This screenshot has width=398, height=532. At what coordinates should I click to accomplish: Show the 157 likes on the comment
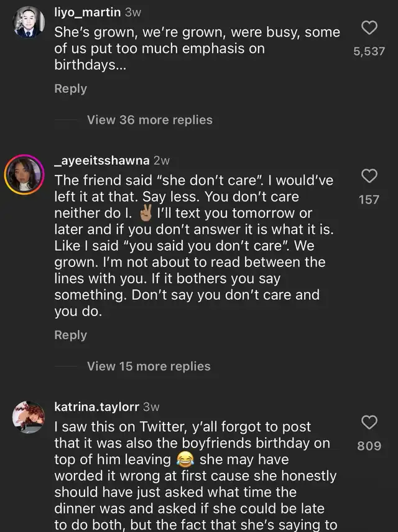(369, 200)
